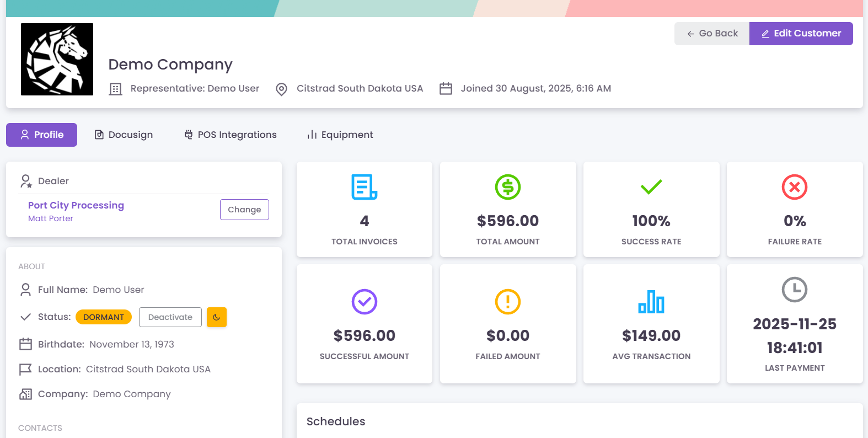Click the Edit Customer button
The height and width of the screenshot is (438, 868).
801,34
